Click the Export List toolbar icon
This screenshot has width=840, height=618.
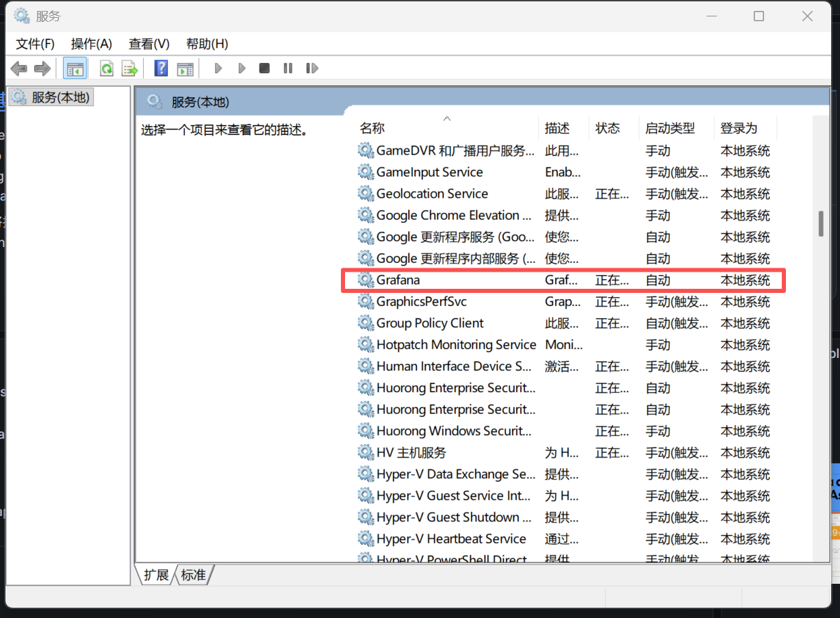129,68
